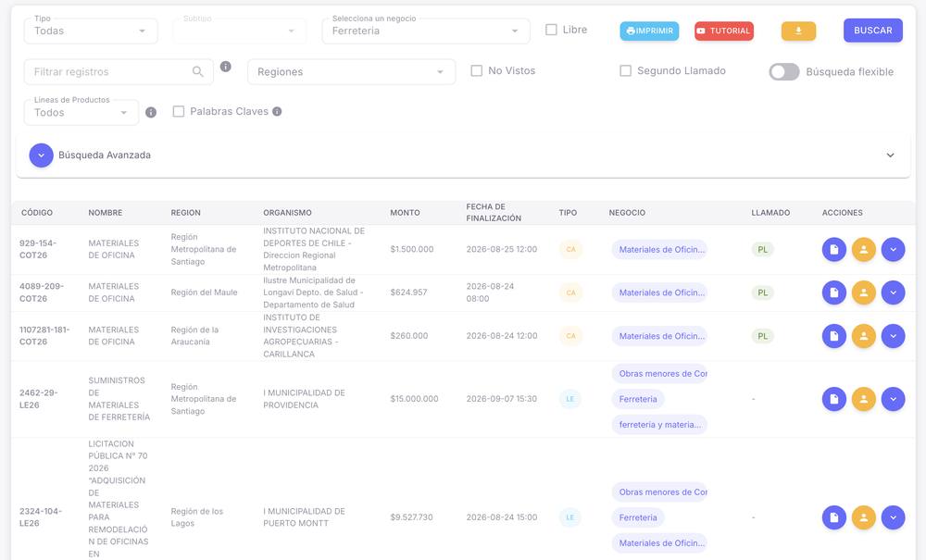Open the Tipo dropdown showing Todas

pos(91,31)
